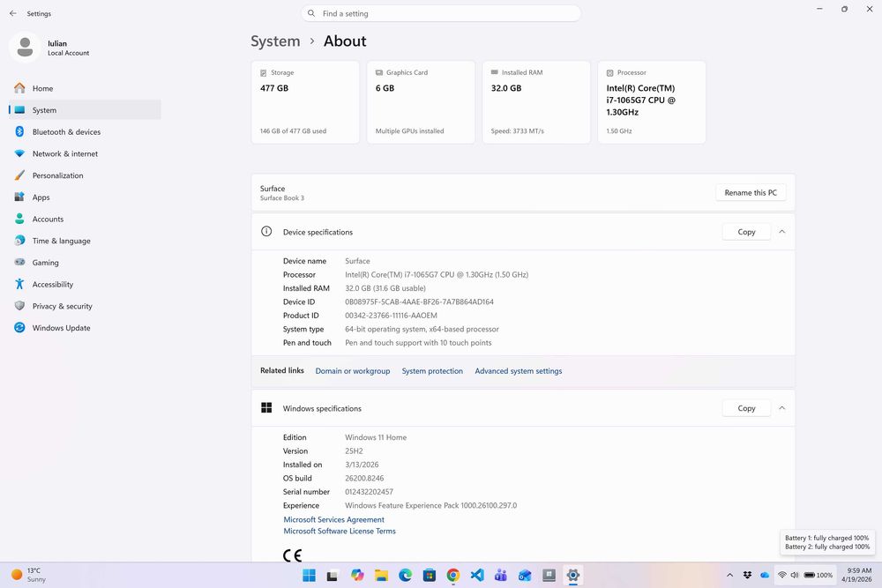Open Microsoft Teams from the taskbar
This screenshot has height=588, width=882.
[x=501, y=575]
